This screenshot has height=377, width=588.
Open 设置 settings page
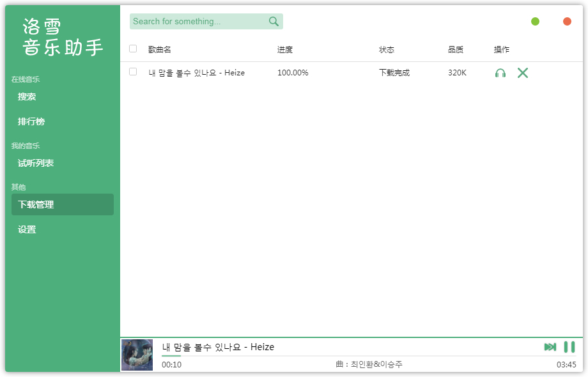(27, 229)
